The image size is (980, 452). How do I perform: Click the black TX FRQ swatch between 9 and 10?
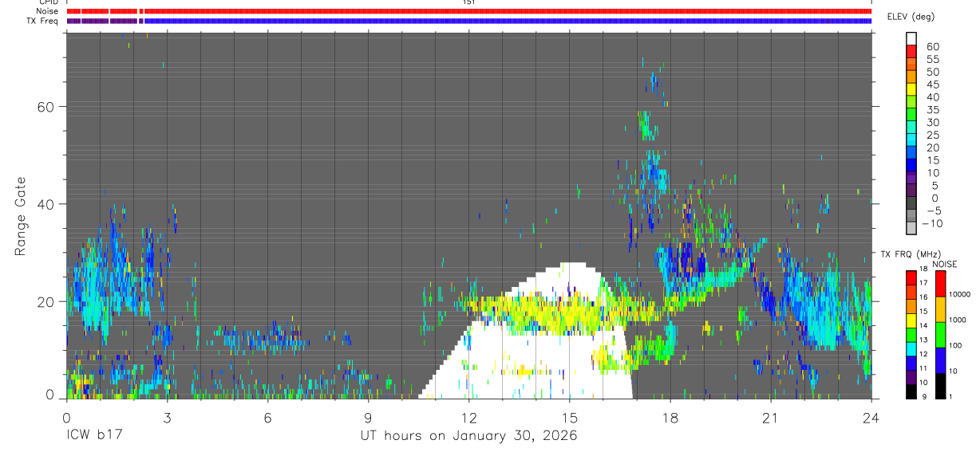911,391
